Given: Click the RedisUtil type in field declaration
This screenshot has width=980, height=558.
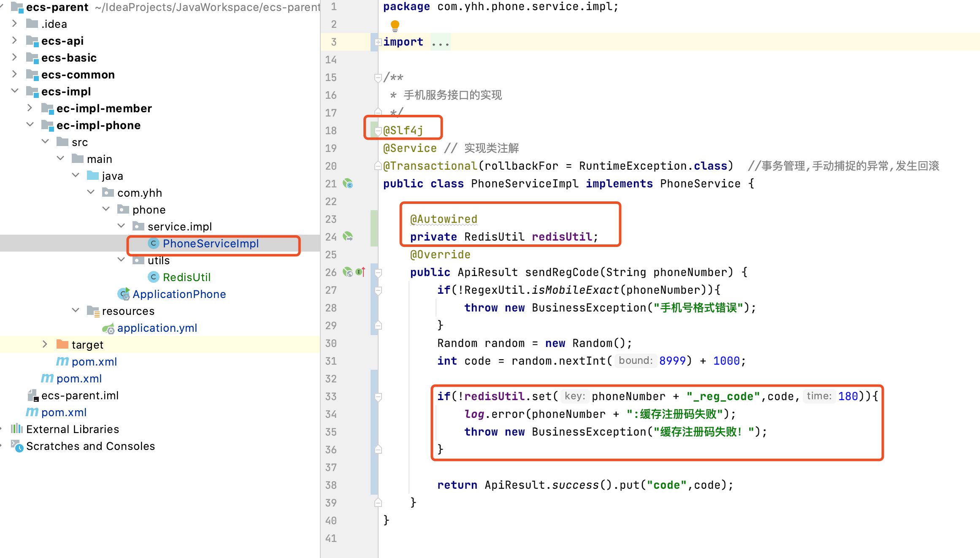Looking at the screenshot, I should [494, 237].
